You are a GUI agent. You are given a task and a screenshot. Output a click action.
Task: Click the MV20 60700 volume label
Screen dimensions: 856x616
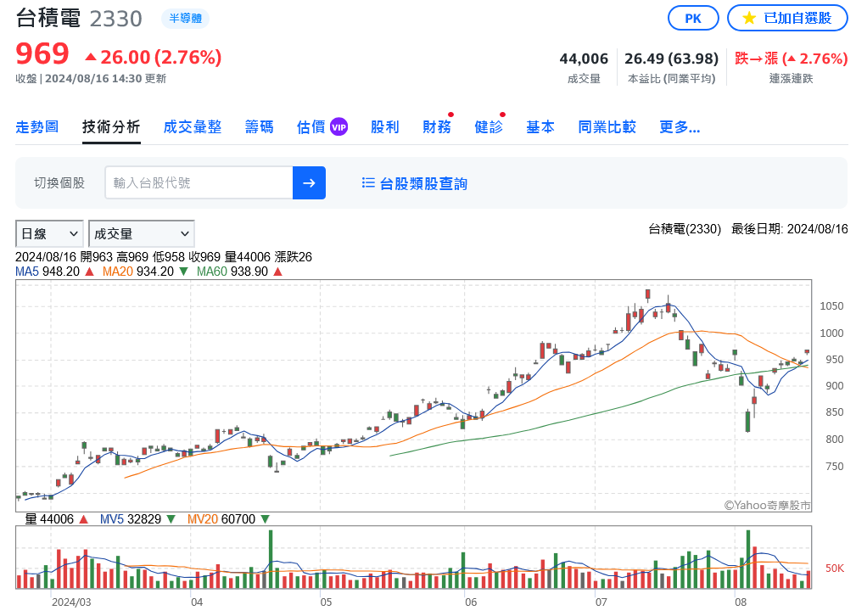point(221,518)
